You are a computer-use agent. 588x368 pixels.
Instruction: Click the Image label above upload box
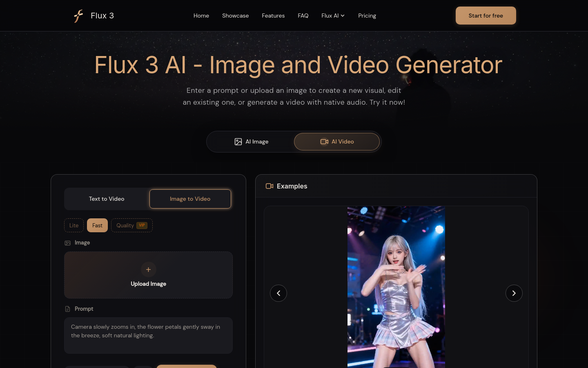[x=82, y=242]
